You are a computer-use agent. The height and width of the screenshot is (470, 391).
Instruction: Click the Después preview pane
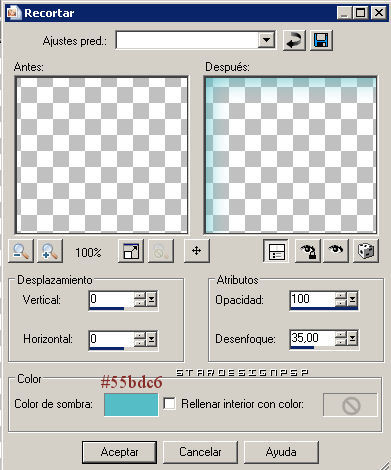click(290, 155)
